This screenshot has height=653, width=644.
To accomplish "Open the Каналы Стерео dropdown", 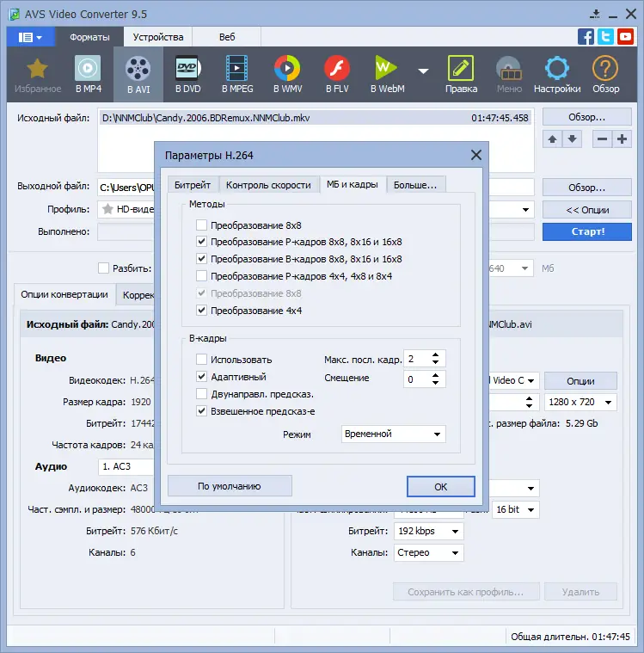I will 429,552.
